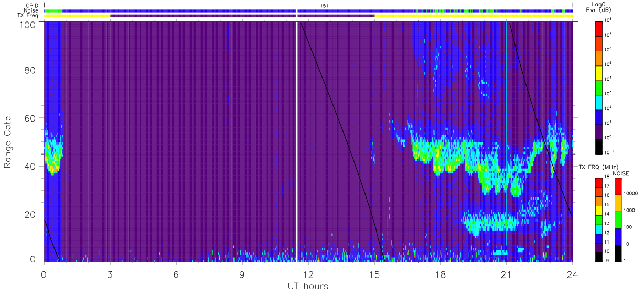Click Range Gate tick label '60'

pos(30,118)
